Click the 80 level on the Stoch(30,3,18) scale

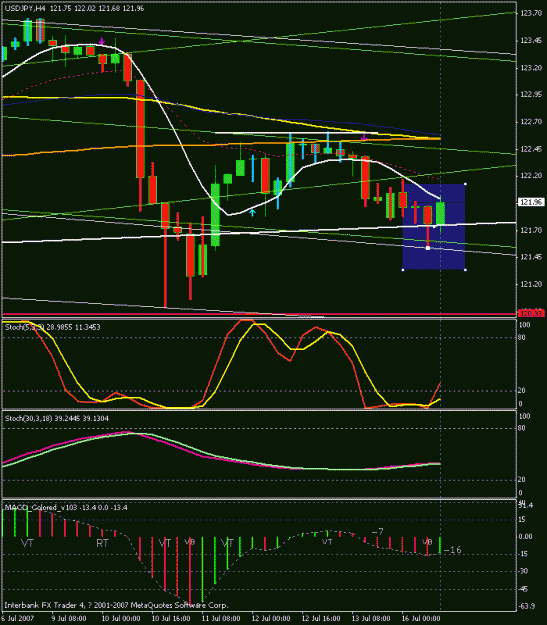pos(521,428)
